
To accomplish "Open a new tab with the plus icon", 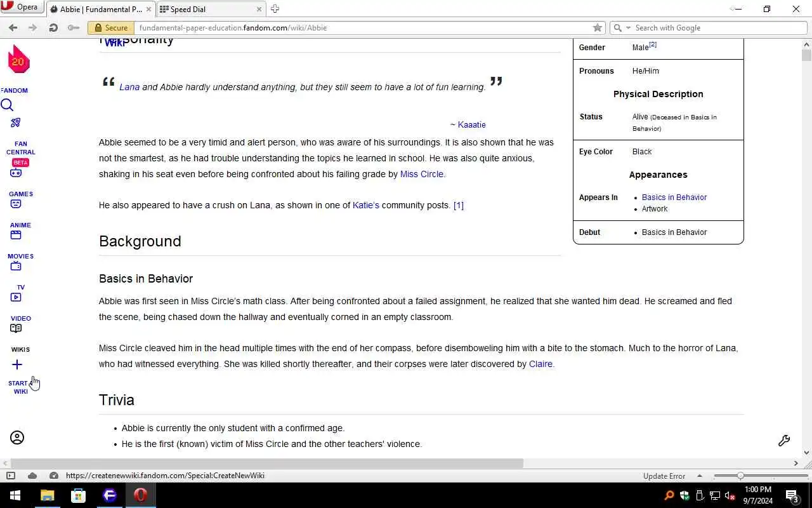I will tap(275, 9).
